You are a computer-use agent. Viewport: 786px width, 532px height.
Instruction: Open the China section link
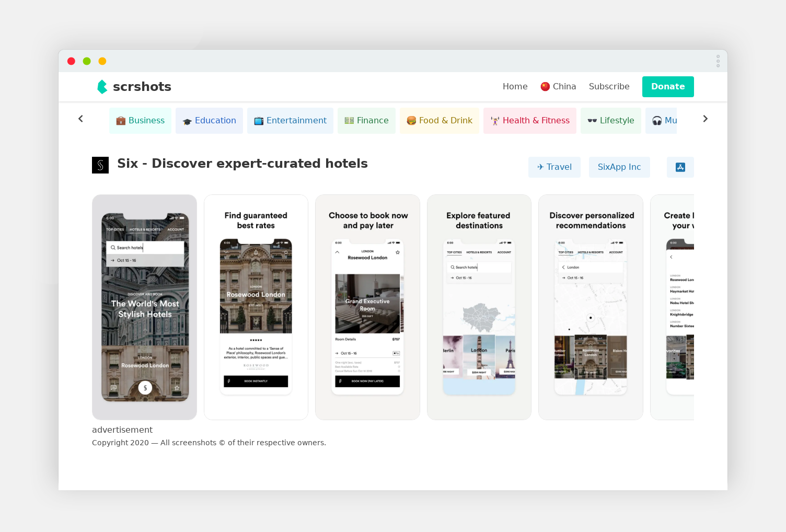tap(558, 86)
